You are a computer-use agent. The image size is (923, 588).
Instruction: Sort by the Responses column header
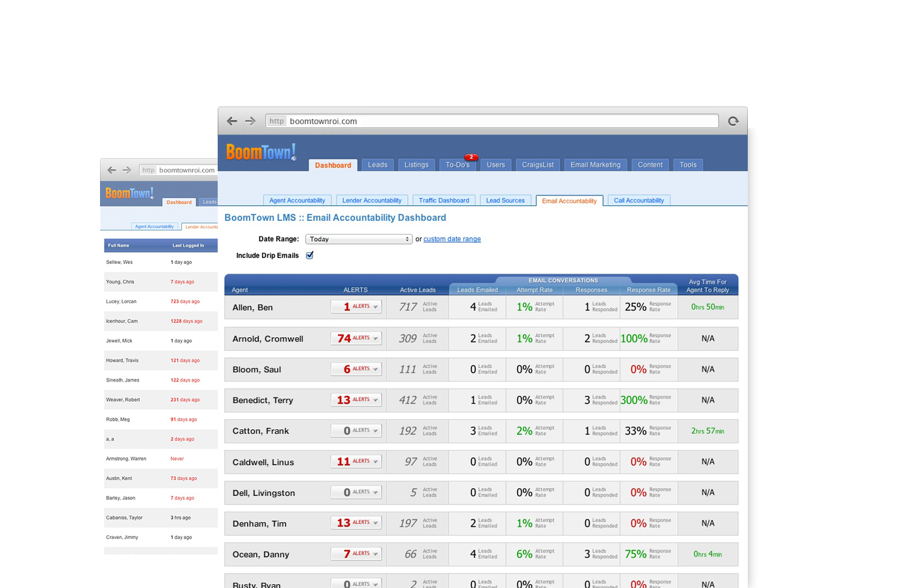(591, 290)
